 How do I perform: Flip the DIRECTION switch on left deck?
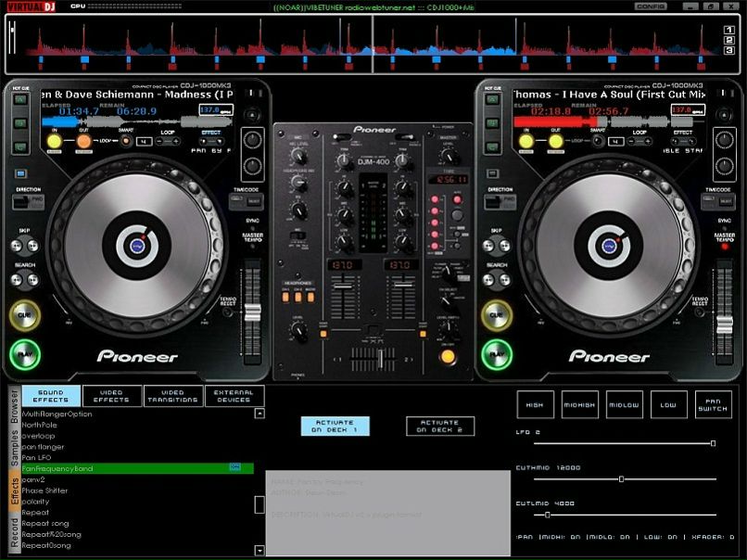(x=28, y=201)
